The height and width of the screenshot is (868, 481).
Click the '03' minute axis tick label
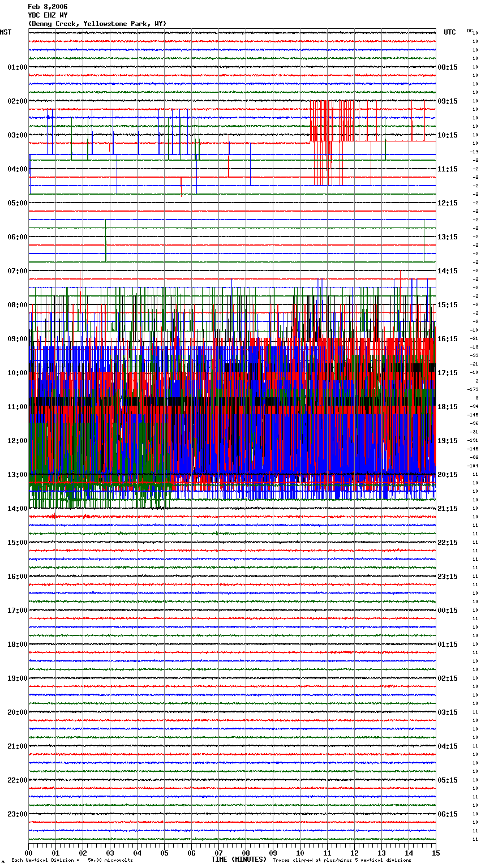click(110, 853)
